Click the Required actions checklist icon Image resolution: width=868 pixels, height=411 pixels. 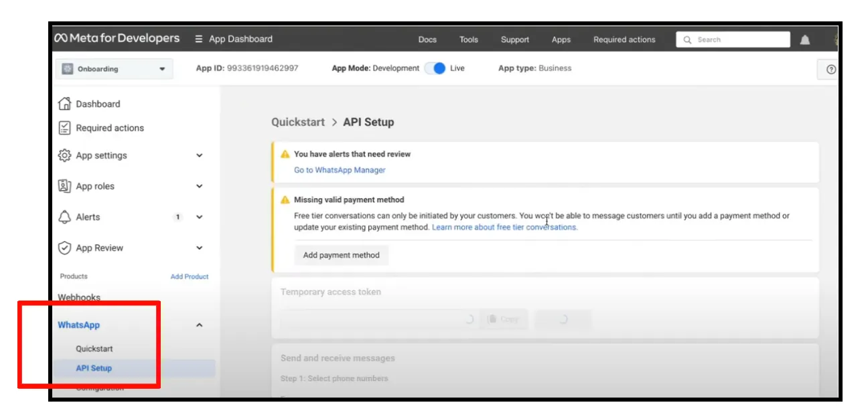tap(64, 127)
